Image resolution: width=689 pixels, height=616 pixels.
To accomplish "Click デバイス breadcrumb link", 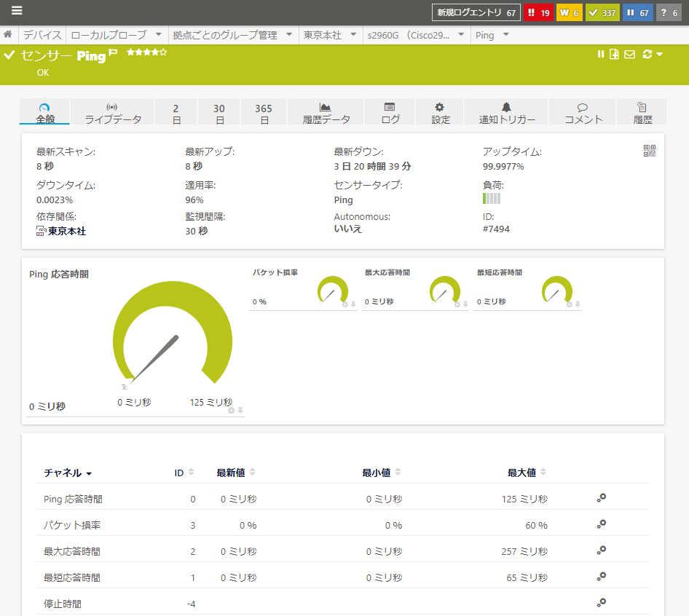I will pyautogui.click(x=42, y=35).
